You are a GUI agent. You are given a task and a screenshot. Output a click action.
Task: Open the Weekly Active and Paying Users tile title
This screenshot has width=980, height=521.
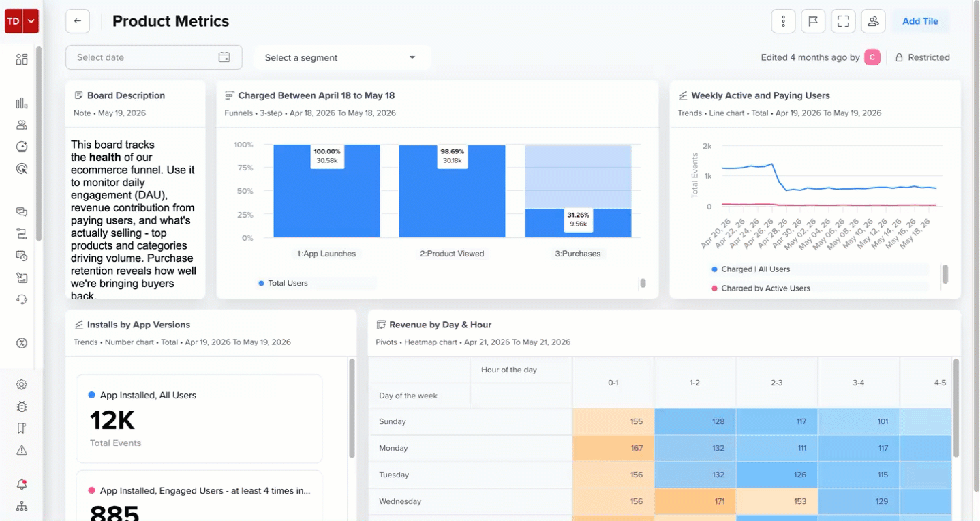(x=760, y=95)
